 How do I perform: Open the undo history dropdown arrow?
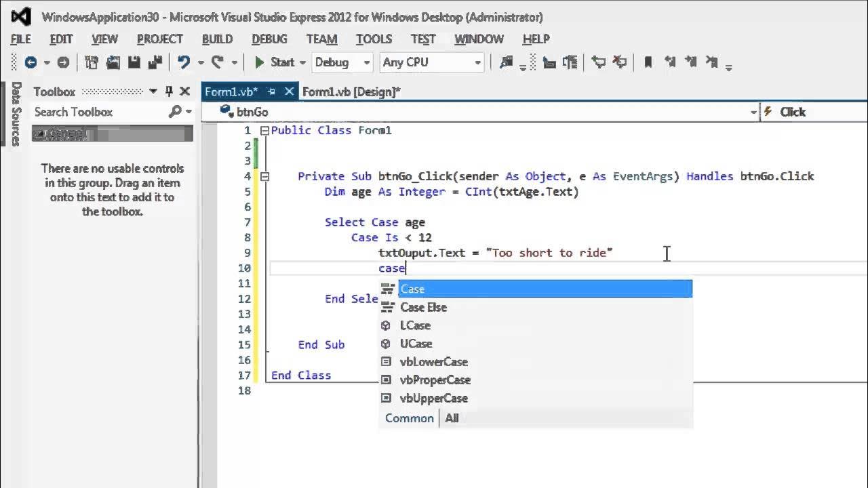(201, 62)
